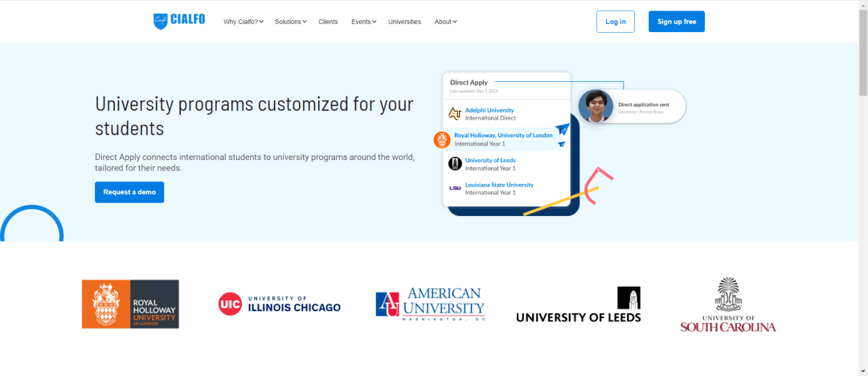Click the Adelphi University logo icon

click(x=454, y=113)
